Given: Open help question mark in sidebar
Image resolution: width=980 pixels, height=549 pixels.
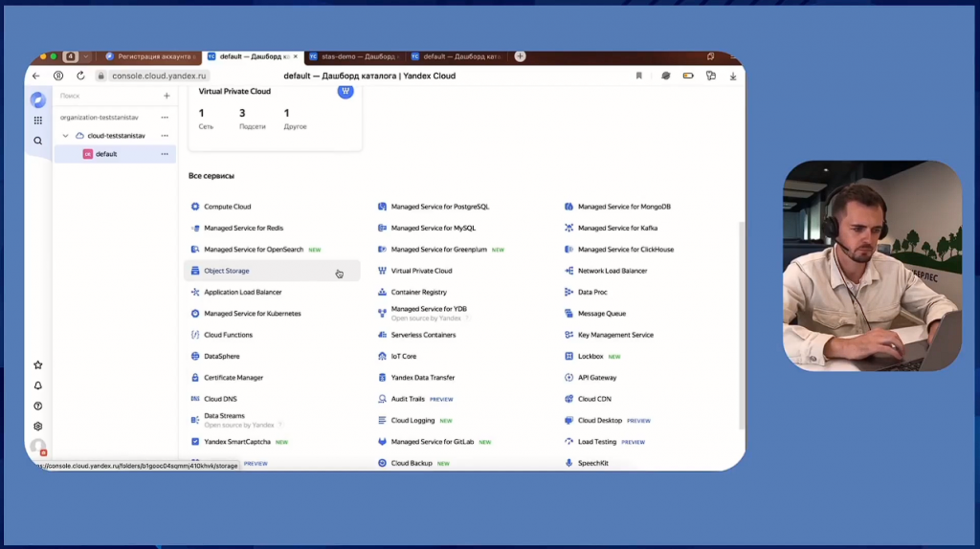Looking at the screenshot, I should tap(38, 406).
